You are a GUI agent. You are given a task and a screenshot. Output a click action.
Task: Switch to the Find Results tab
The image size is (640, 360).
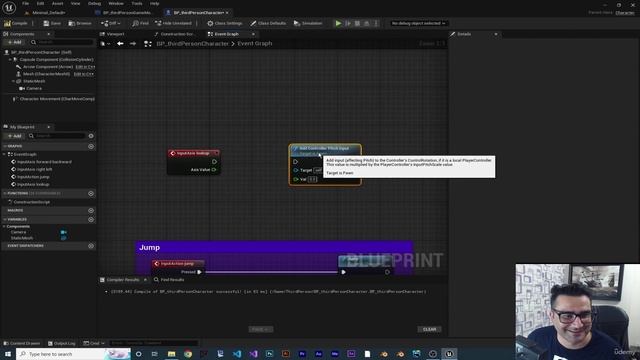tap(169, 280)
